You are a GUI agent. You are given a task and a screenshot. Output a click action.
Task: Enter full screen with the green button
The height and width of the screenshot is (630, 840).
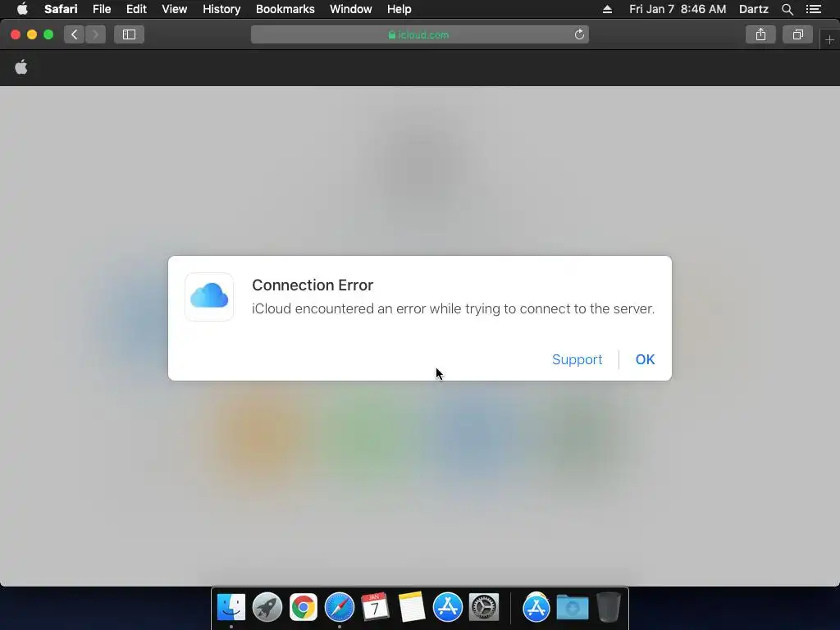[x=48, y=34]
